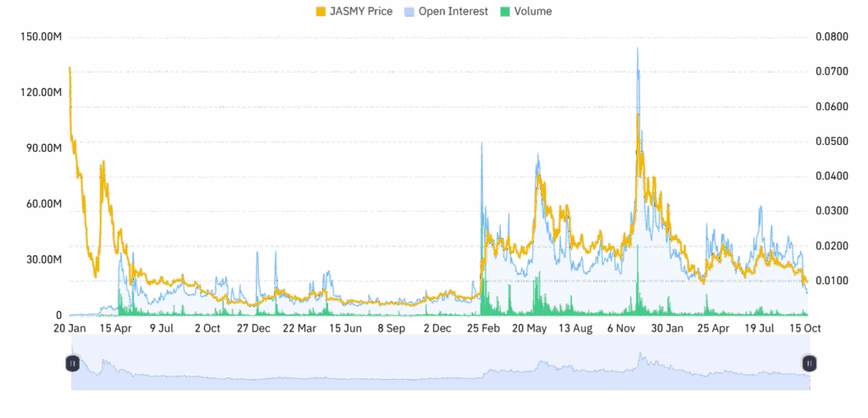Grab the right range slider handle
Viewport: 868px width, 418px height.
(x=809, y=363)
